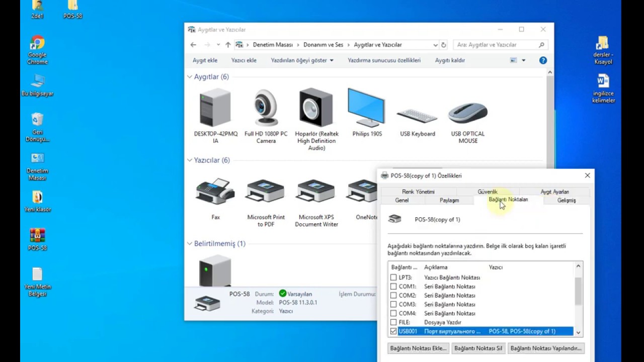Open the address bar history dropdown
This screenshot has height=362, width=644.
(x=435, y=45)
